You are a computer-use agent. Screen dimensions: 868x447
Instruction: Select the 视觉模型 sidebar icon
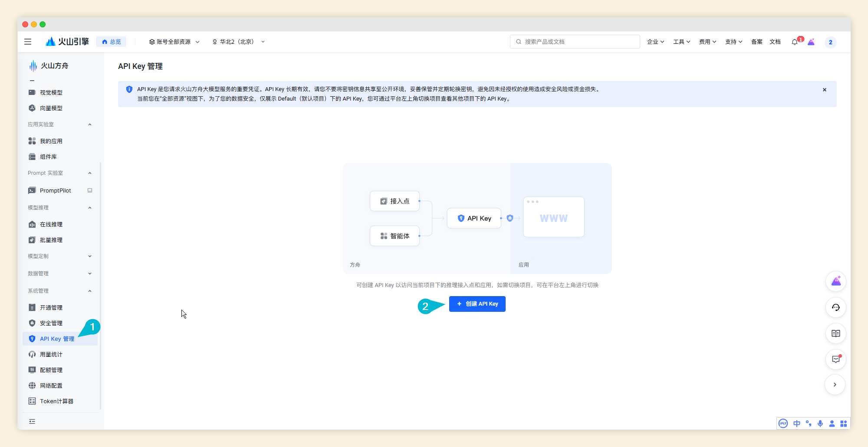point(33,92)
